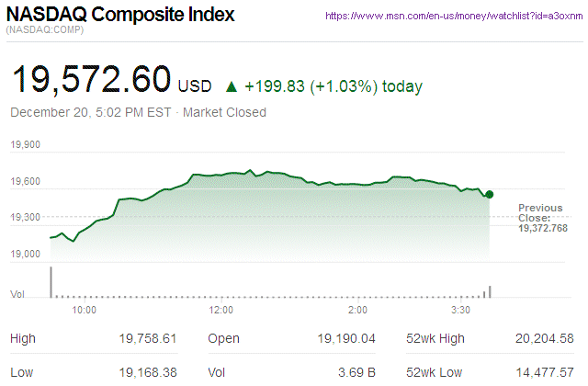Click the 10:00 time axis label
The height and width of the screenshot is (386, 588).
pyautogui.click(x=85, y=311)
